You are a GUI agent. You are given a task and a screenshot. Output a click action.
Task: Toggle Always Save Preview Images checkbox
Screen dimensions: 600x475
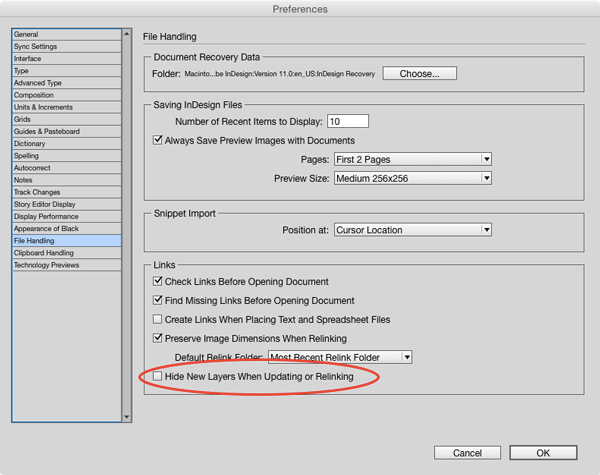(157, 140)
